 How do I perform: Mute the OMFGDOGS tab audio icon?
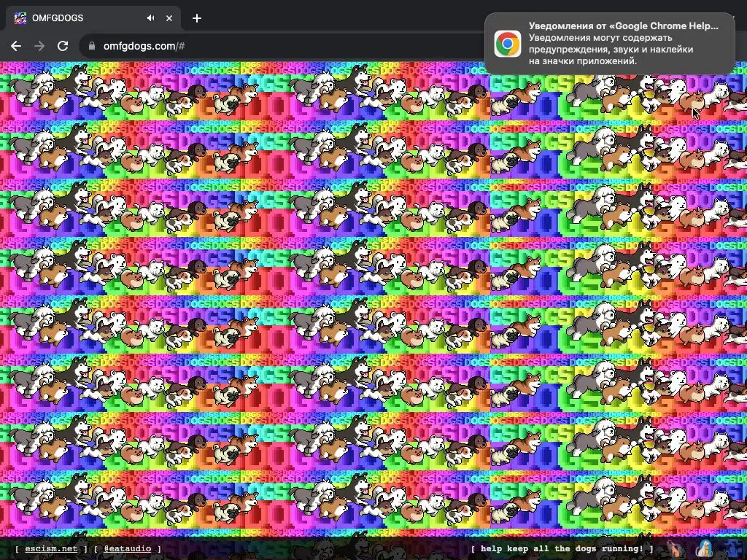pyautogui.click(x=150, y=18)
